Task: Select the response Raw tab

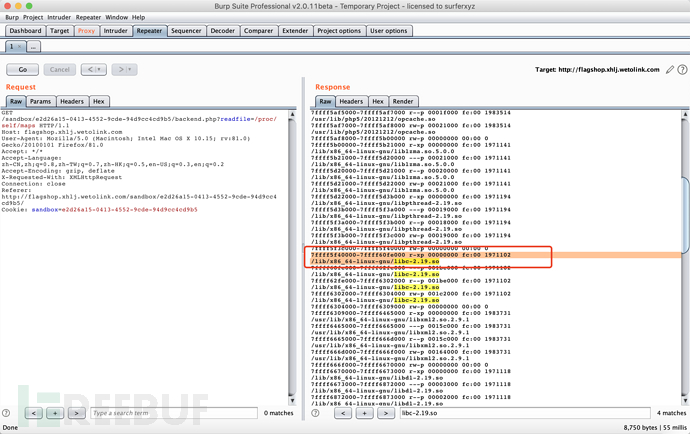Action: (325, 101)
